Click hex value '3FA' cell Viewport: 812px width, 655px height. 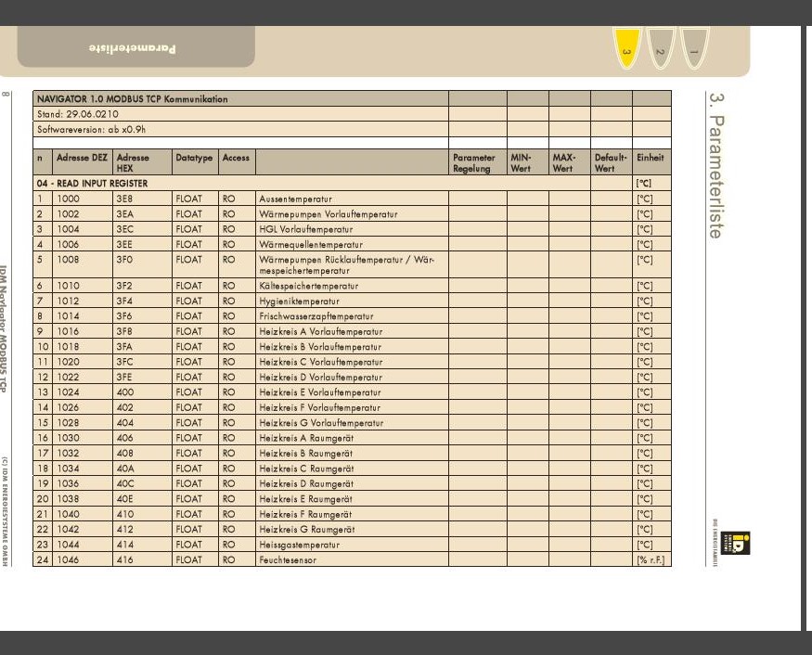[x=142, y=346]
